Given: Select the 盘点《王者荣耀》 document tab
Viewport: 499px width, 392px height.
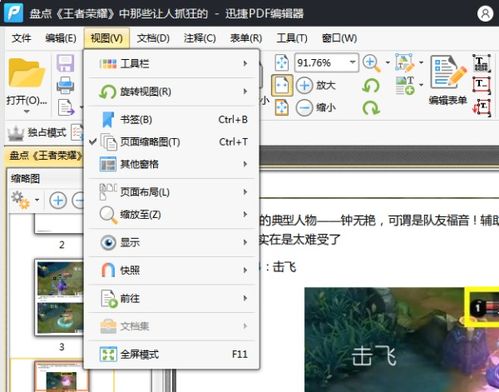Looking at the screenshot, I should tap(45, 155).
